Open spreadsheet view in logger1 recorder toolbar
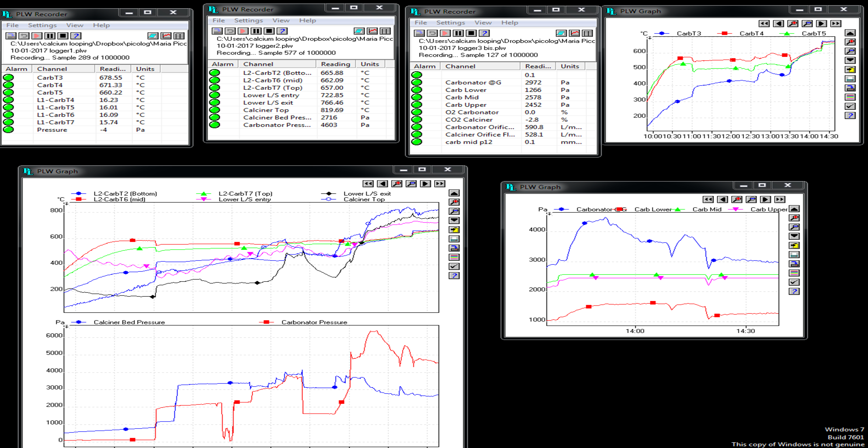Viewport: 868px width, 448px height. tap(179, 36)
